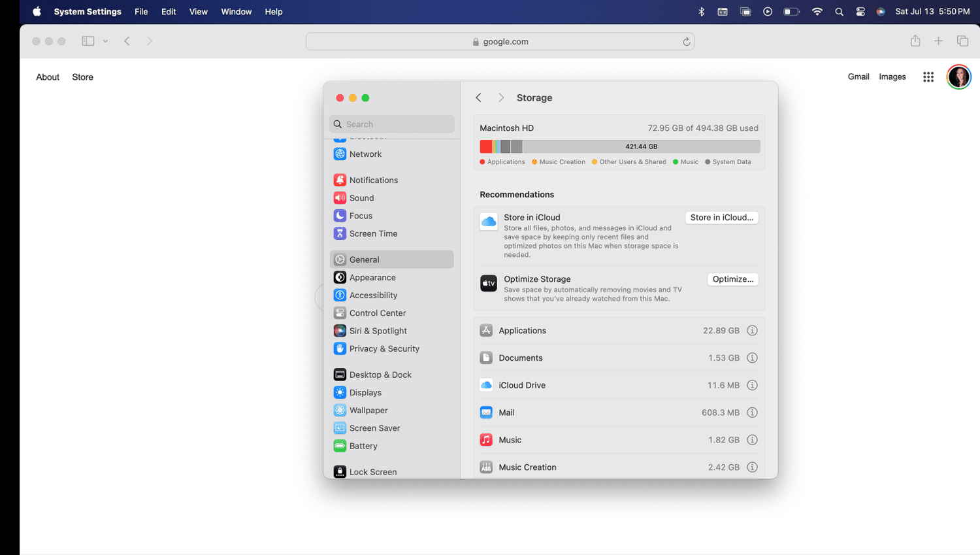Click the red Applications segment in storage bar
This screenshot has height=555, width=980.
pos(485,146)
